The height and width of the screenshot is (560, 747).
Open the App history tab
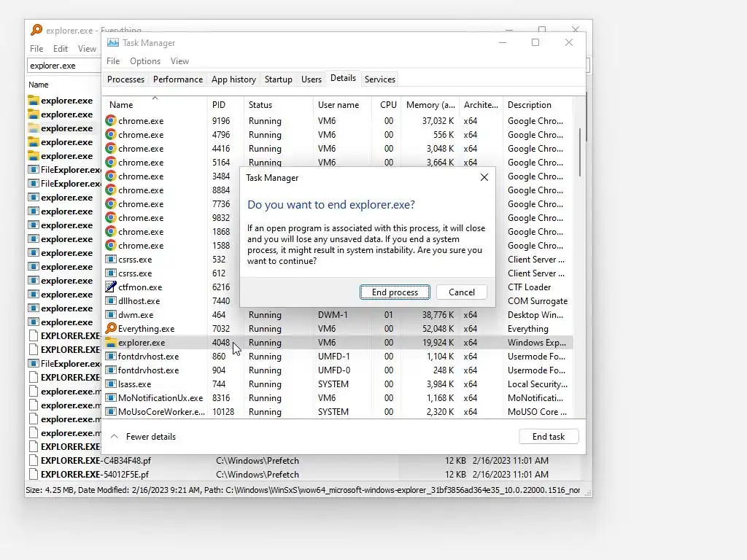(x=233, y=79)
